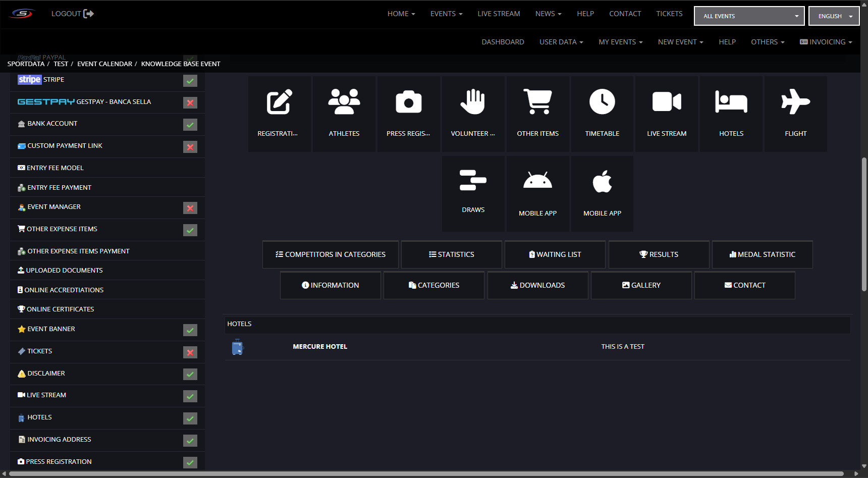Expand the Others menu
Screen dimensions: 868x478
tap(768, 42)
